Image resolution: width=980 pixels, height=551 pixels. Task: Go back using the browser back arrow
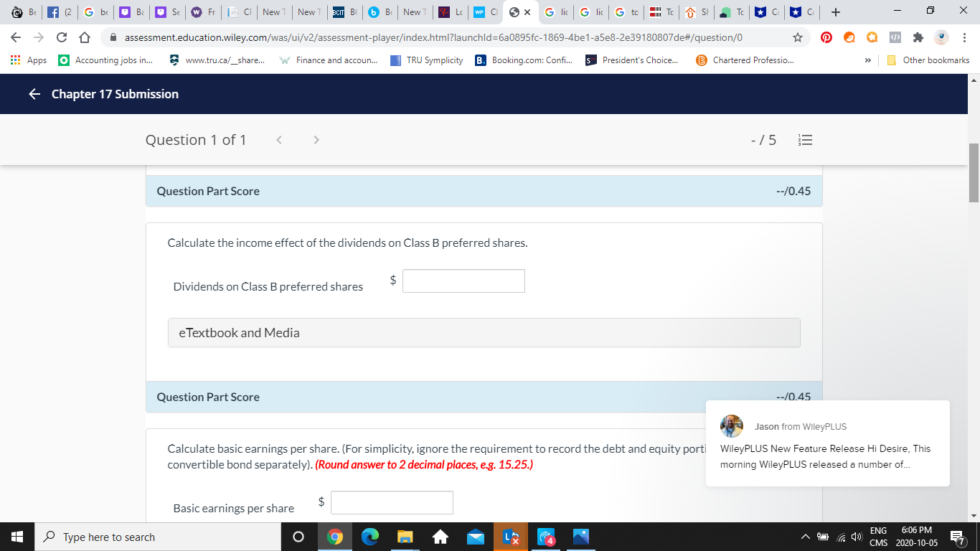coord(17,37)
